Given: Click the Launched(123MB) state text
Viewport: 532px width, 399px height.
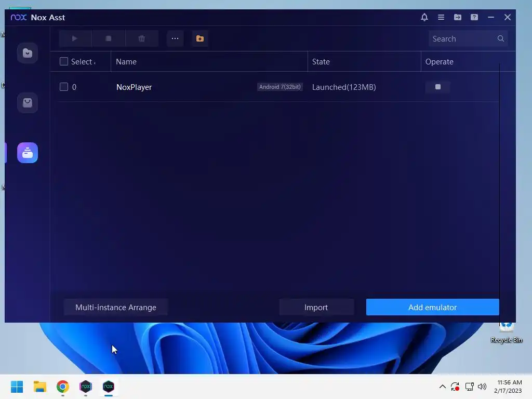Looking at the screenshot, I should coord(344,87).
